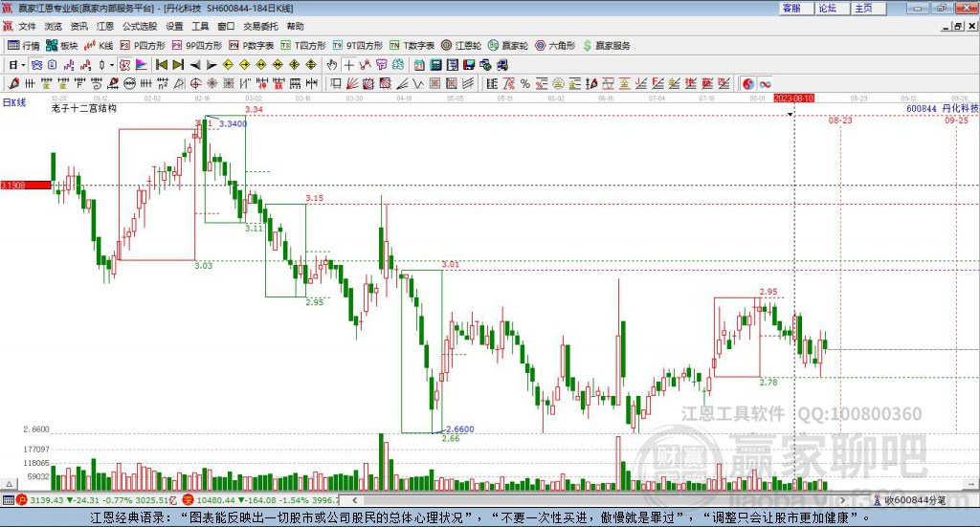Click the highlighted 2023-08-10 date marker
The width and height of the screenshot is (980, 527).
793,98
